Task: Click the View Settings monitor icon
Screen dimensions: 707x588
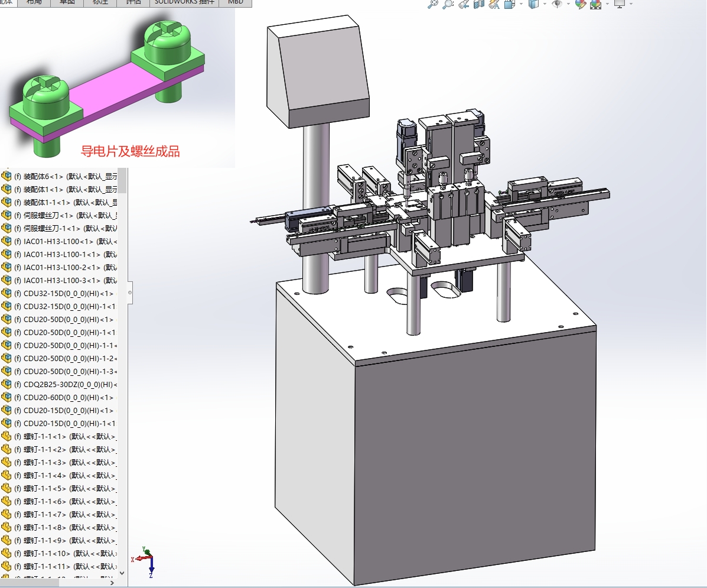Action: (620, 4)
